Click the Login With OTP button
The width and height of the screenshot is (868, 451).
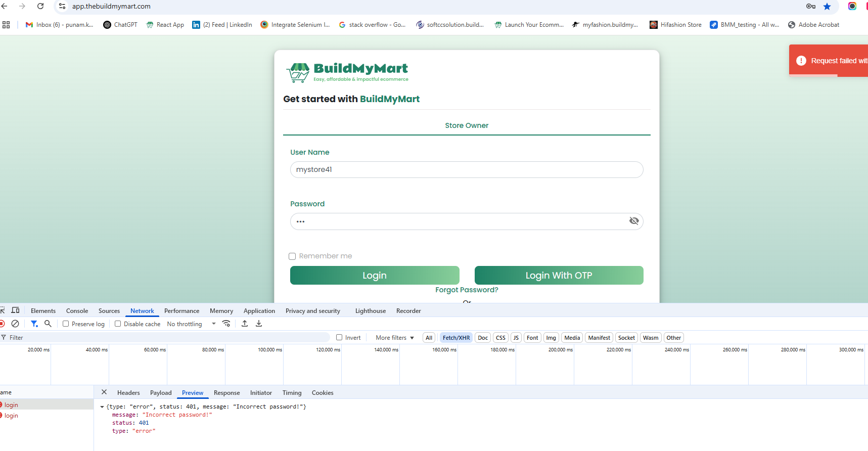[559, 275]
